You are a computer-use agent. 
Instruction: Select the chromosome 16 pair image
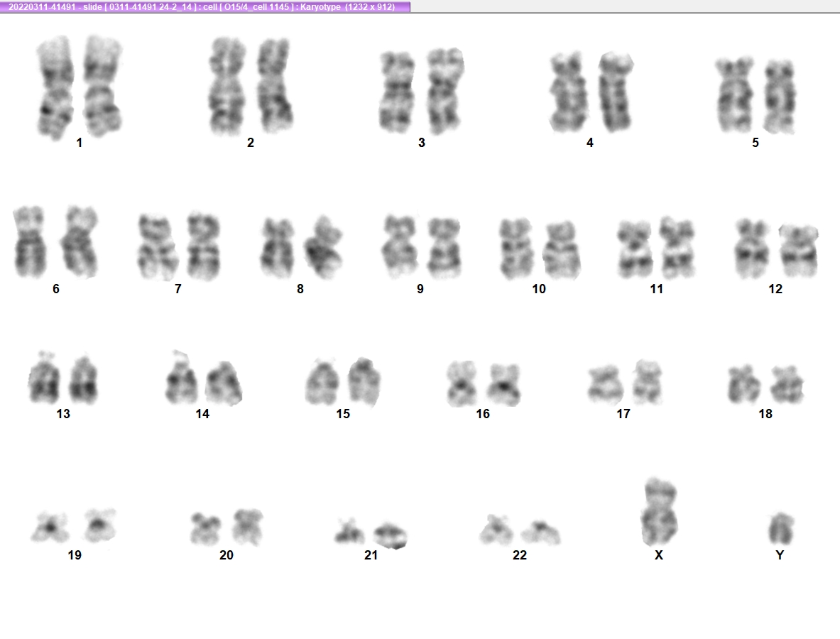coord(484,383)
